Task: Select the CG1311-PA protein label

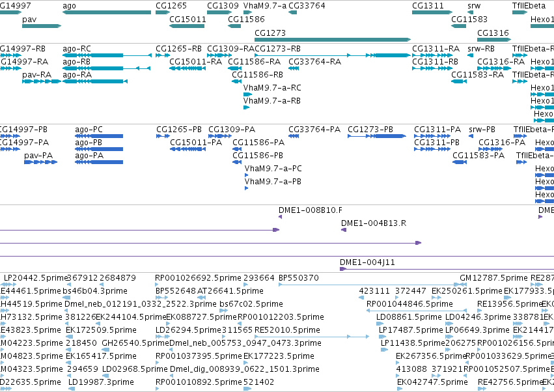Action: (x=437, y=130)
